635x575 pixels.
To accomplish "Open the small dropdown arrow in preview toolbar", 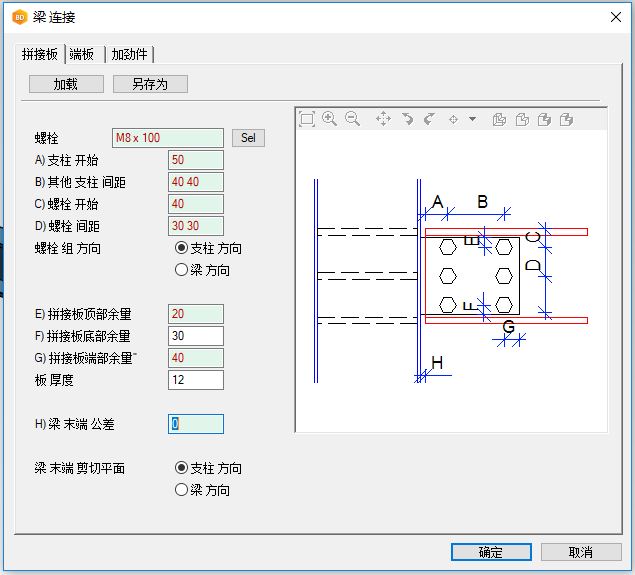I will [x=472, y=119].
